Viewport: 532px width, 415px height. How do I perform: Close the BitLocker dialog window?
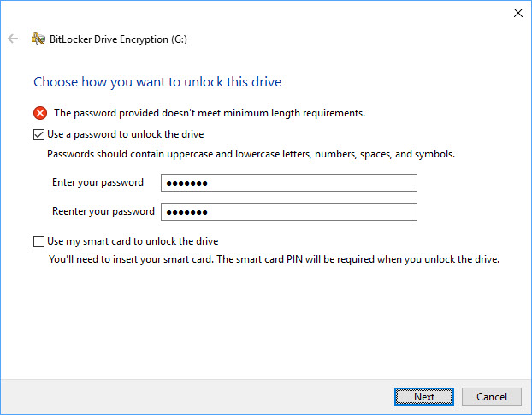point(518,13)
